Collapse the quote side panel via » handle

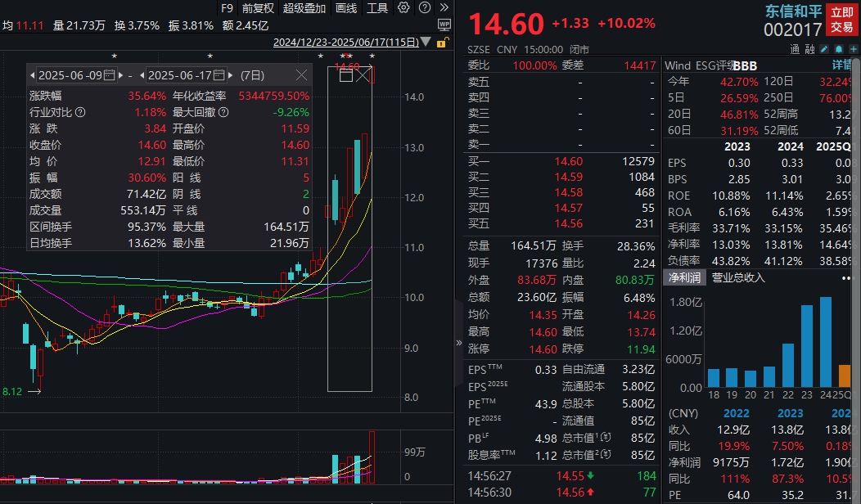point(459,343)
